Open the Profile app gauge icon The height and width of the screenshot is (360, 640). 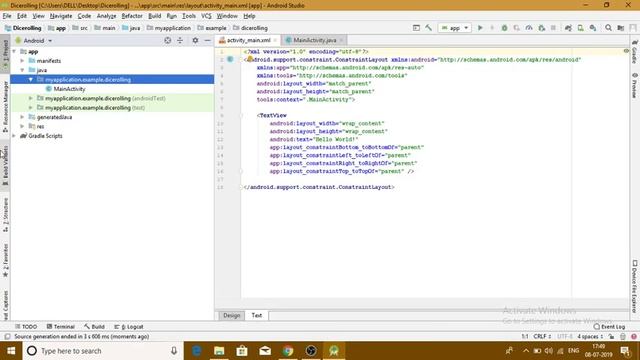529,28
